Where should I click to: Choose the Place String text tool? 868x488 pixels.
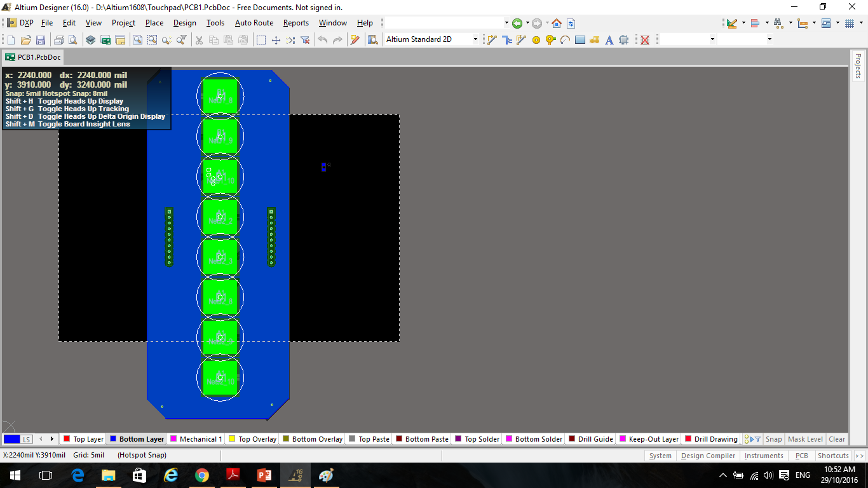(609, 39)
